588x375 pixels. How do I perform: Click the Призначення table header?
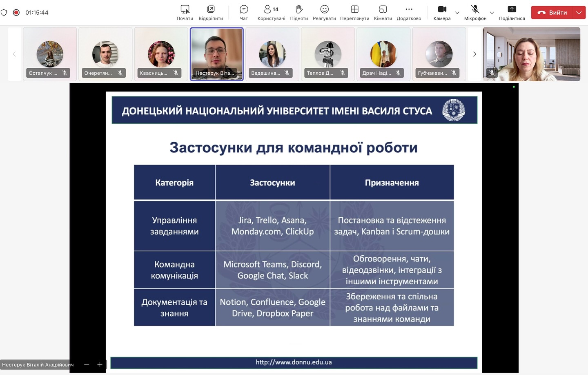[x=392, y=183]
